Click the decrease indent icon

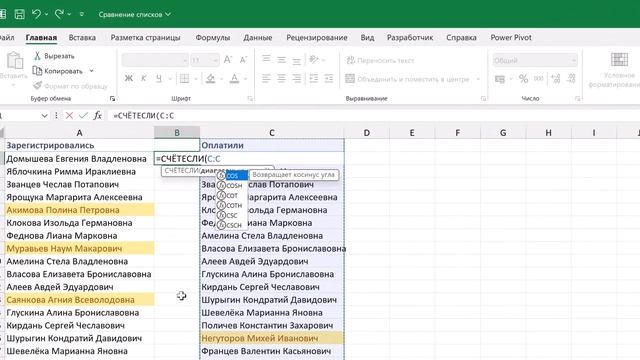coord(313,78)
